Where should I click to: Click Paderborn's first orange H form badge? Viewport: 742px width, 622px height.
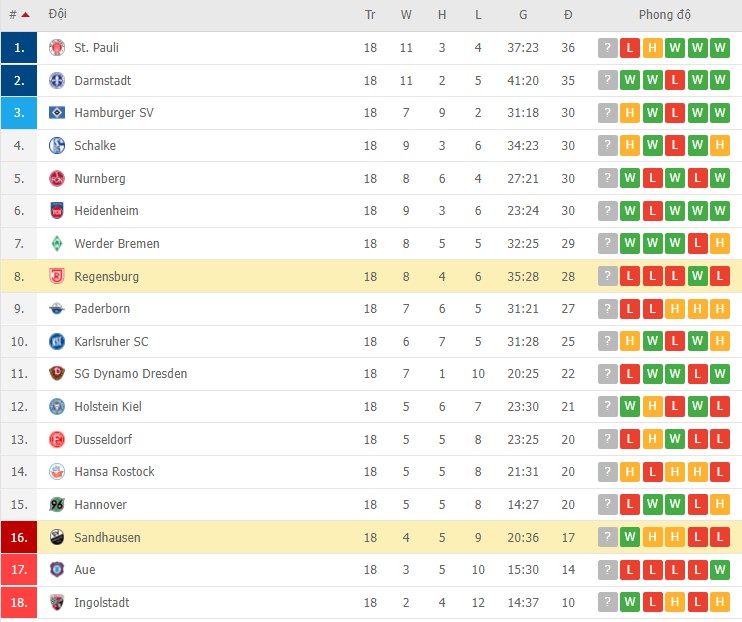(675, 309)
